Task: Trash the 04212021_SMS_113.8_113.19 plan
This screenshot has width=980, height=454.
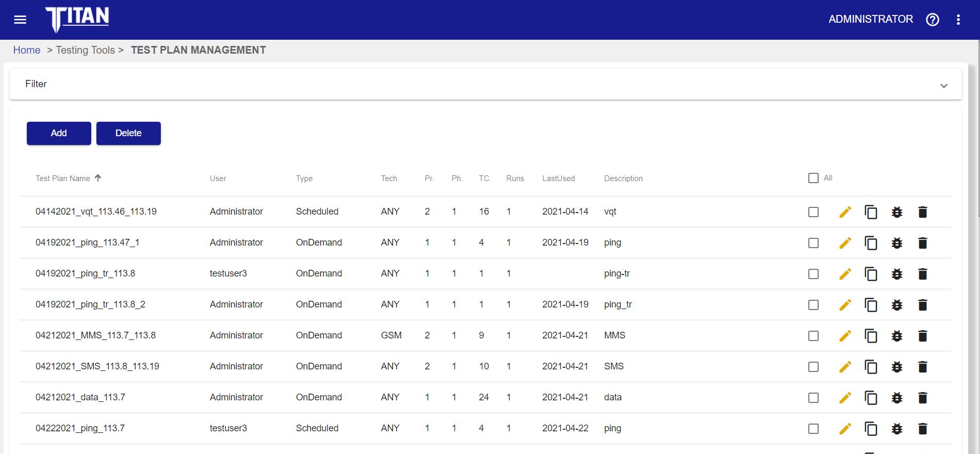Action: [923, 367]
